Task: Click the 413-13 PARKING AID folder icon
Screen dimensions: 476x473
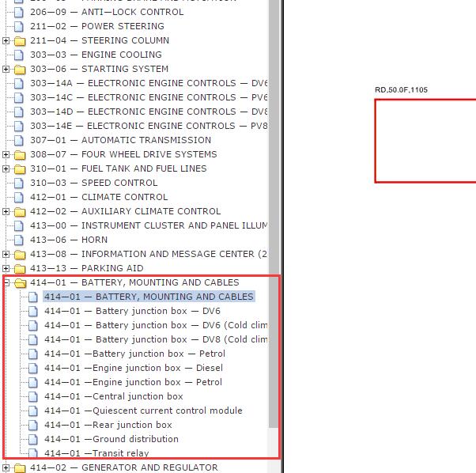Action: (20, 269)
